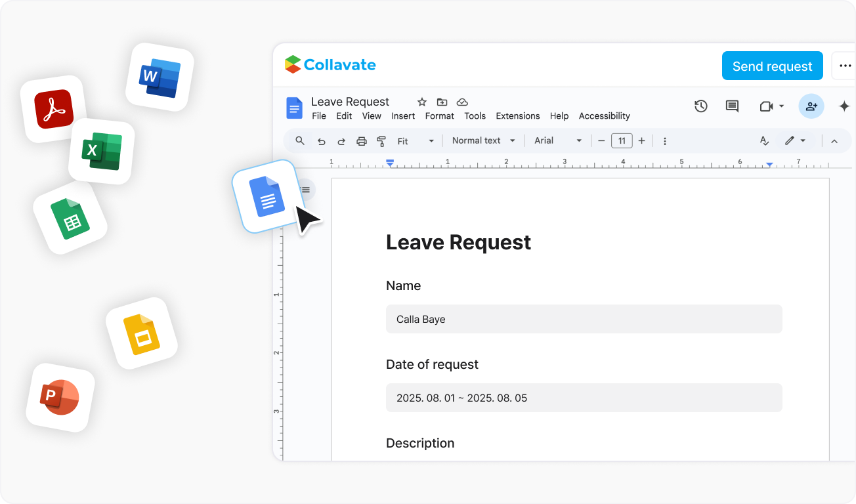Open the Accessibility menu
This screenshot has width=856, height=504.
pyautogui.click(x=605, y=116)
